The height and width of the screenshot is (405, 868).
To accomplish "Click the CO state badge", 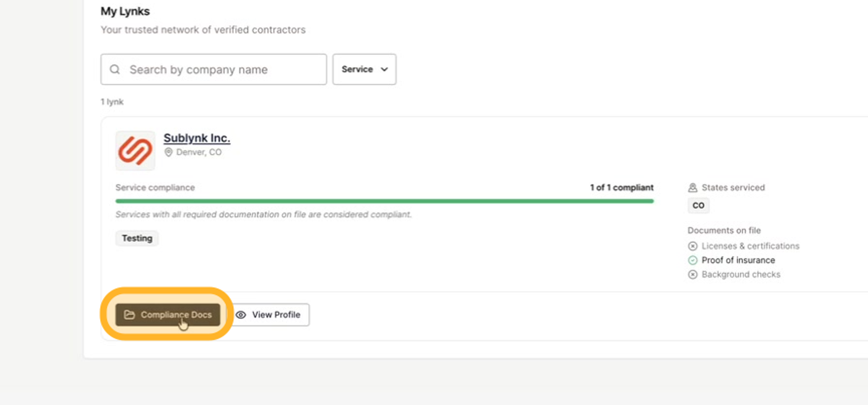I will click(698, 206).
